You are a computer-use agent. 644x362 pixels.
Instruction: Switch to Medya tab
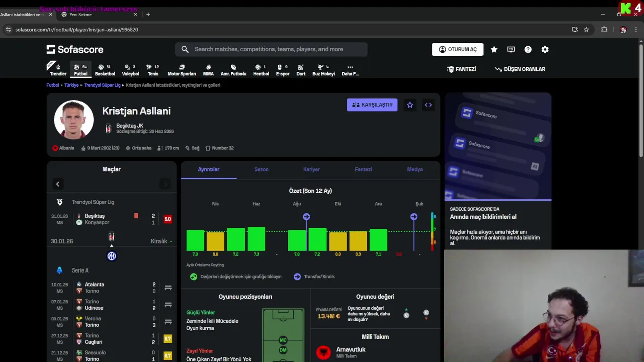[415, 170]
